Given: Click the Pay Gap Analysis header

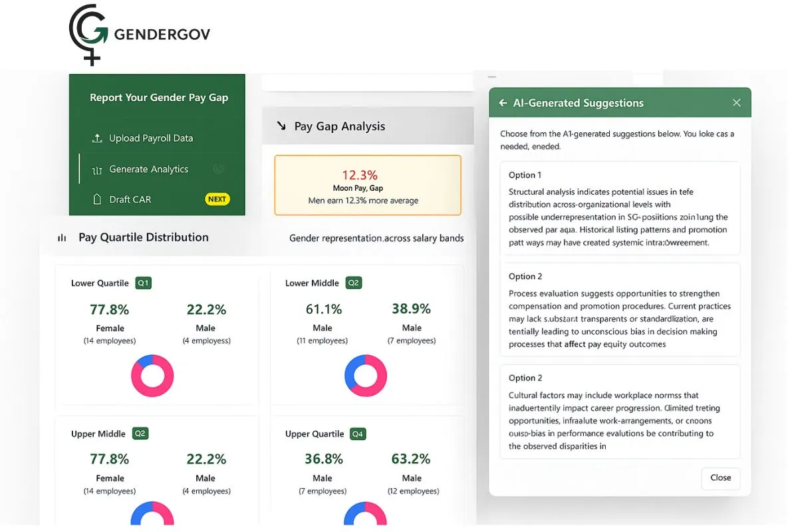Looking at the screenshot, I should pyautogui.click(x=368, y=126).
